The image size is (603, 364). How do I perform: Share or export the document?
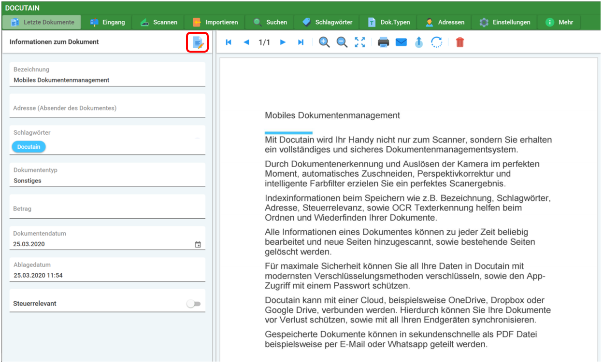tap(419, 42)
